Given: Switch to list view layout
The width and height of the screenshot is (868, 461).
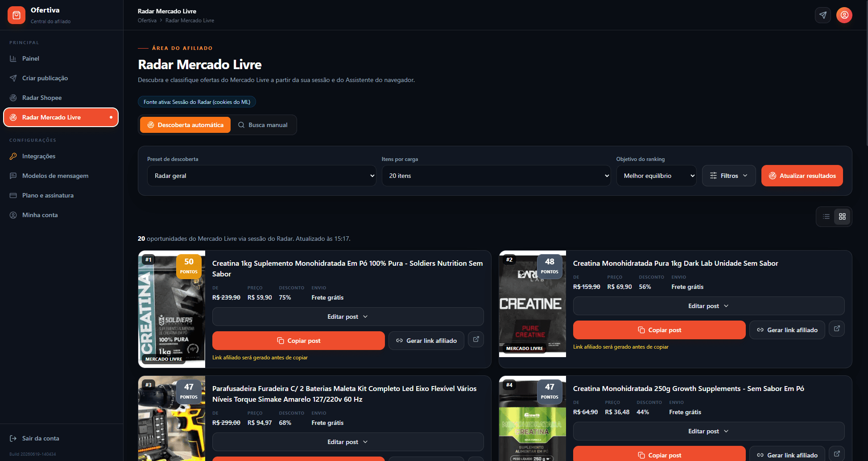Looking at the screenshot, I should tap(826, 217).
